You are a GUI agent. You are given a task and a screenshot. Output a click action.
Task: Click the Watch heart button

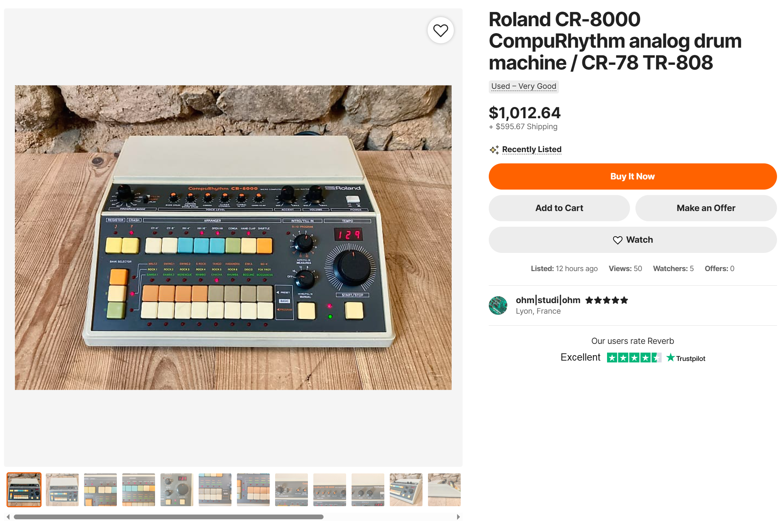point(633,240)
